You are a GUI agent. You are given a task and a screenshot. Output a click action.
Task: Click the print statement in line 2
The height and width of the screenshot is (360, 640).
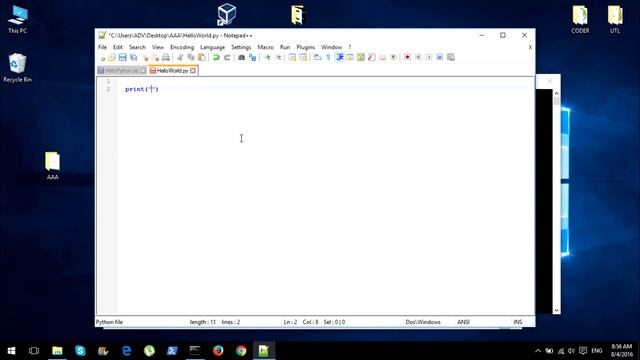tap(142, 89)
